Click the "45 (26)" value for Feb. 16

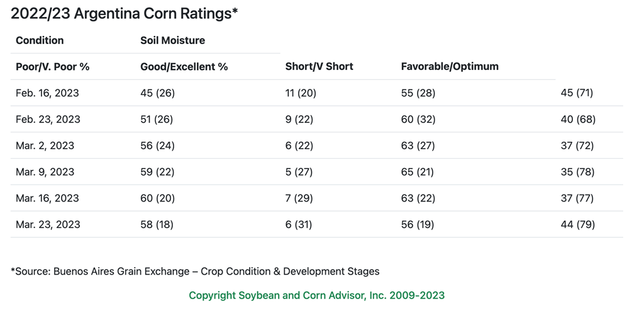(x=157, y=93)
